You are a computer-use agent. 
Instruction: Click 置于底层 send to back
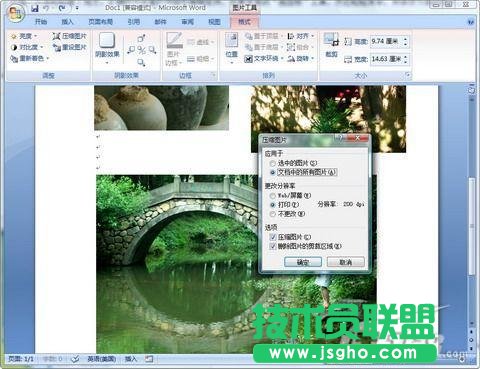point(263,47)
